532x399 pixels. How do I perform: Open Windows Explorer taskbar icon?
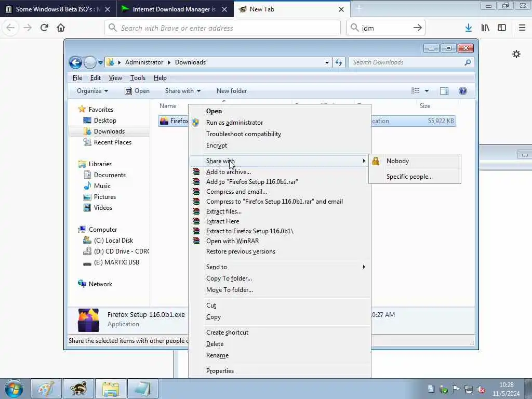coord(111,389)
